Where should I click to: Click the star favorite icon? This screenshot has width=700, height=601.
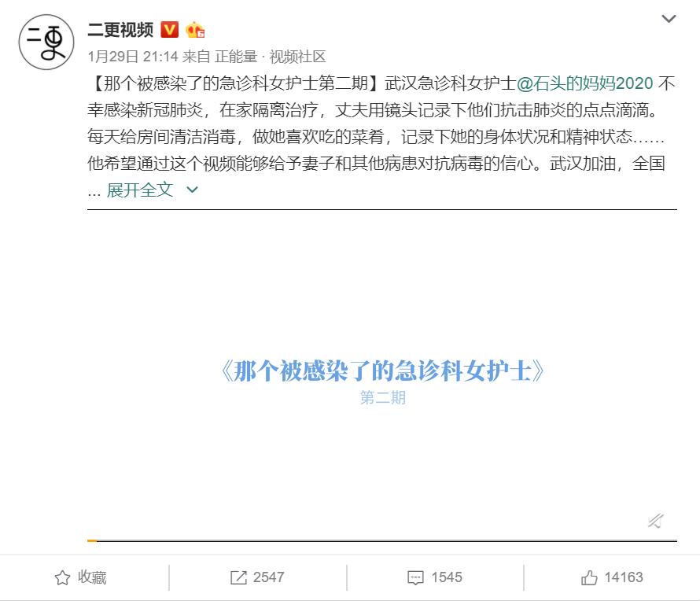(62, 577)
